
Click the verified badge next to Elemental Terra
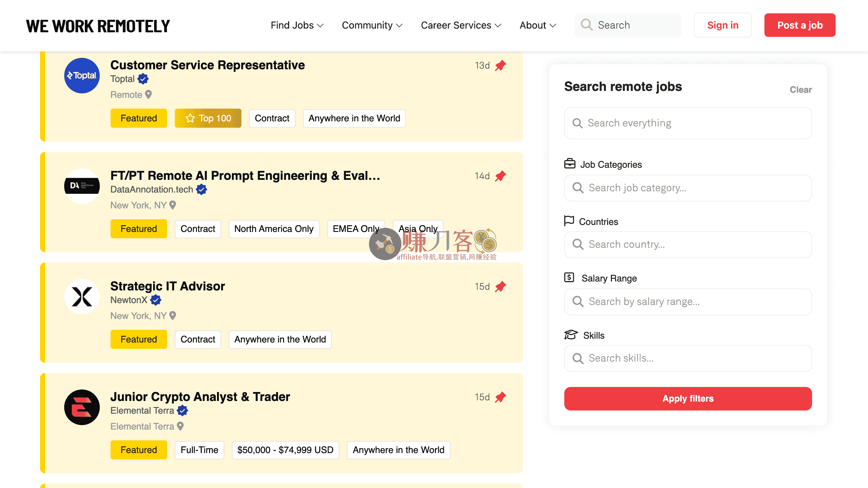point(182,410)
